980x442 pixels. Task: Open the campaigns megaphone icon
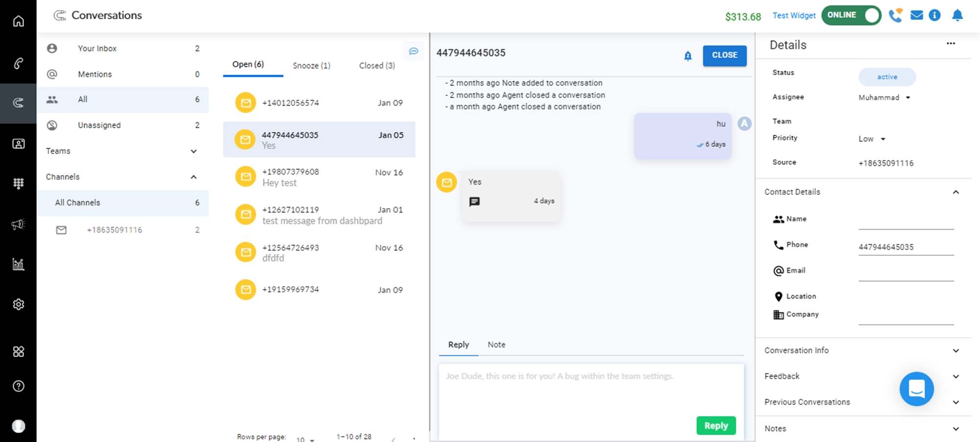(18, 224)
